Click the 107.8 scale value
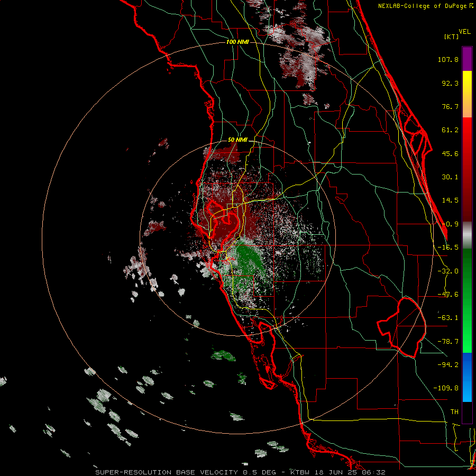The image size is (476, 476). [x=448, y=59]
